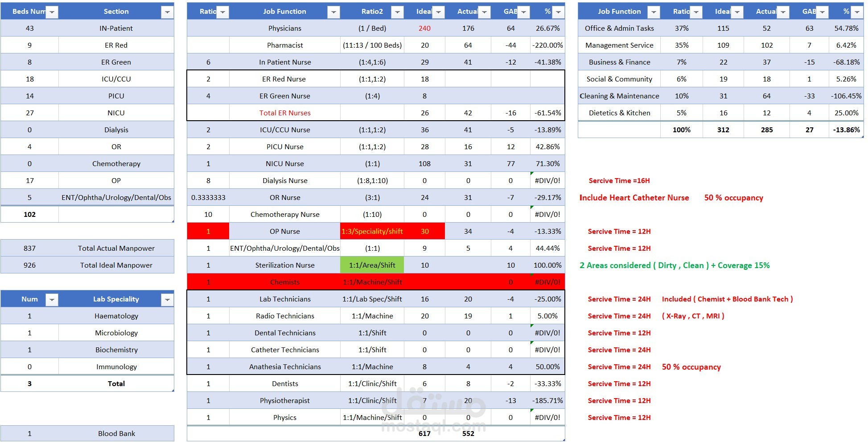The height and width of the screenshot is (444, 868).
Task: Select the -13.86% total percentage cell
Action: [846, 130]
